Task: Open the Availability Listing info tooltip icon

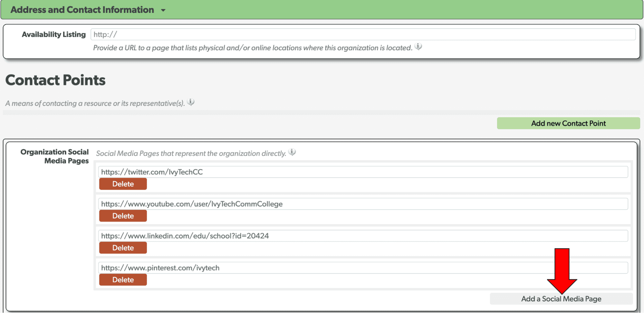Action: [418, 47]
